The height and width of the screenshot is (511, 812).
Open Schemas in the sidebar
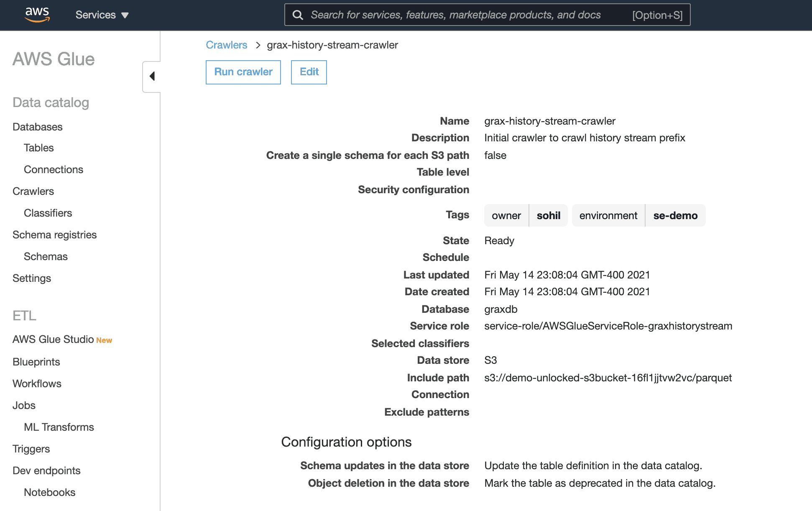click(46, 256)
